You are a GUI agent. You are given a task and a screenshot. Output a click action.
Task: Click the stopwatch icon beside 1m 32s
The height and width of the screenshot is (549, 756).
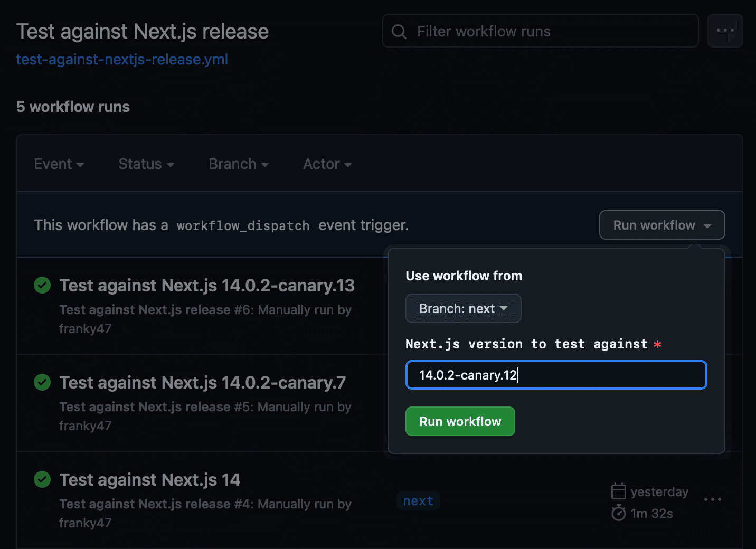click(x=618, y=513)
